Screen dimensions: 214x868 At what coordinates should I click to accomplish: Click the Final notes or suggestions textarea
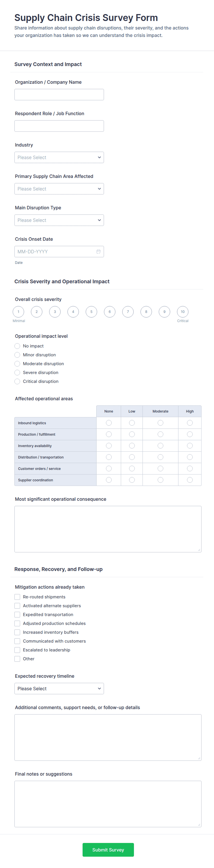108,804
